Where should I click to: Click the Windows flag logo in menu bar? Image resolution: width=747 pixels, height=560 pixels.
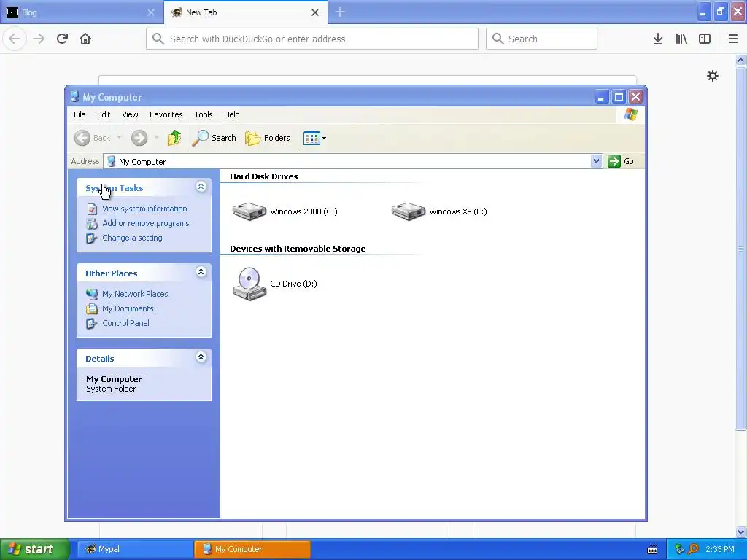click(x=631, y=114)
